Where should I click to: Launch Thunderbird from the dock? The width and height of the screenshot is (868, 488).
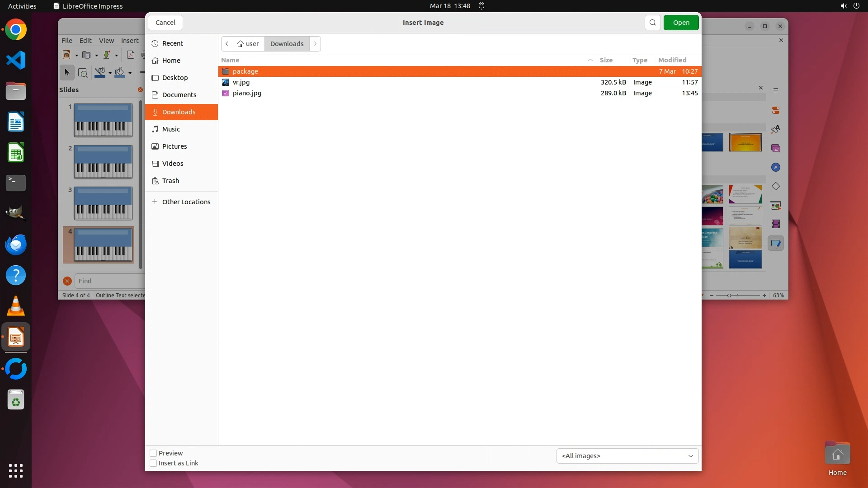click(x=16, y=245)
